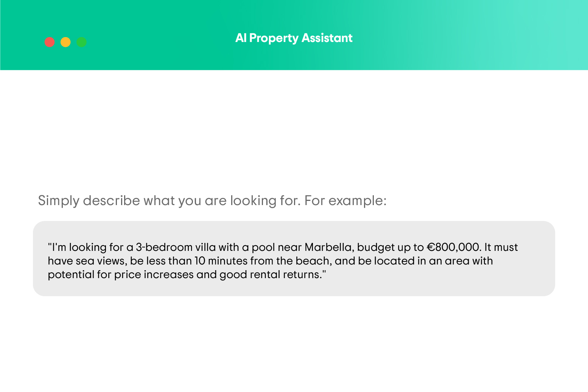Viewport: 588px width, 392px height.
Task: Click the red close dot
Action: (x=50, y=42)
